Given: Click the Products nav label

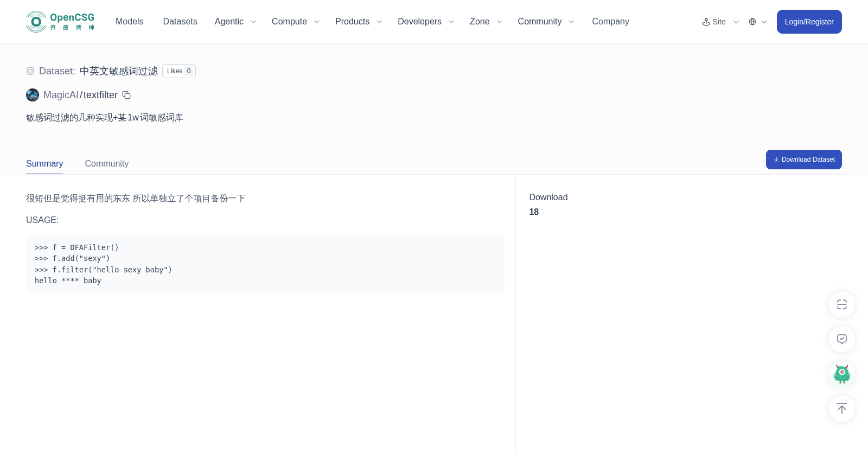Looking at the screenshot, I should [x=352, y=22].
